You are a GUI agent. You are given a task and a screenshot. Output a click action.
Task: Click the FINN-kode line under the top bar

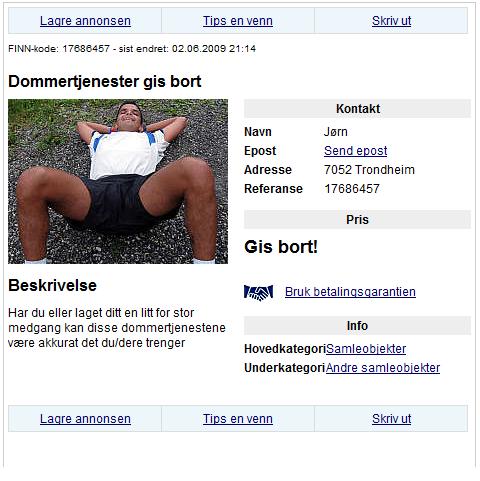click(132, 49)
